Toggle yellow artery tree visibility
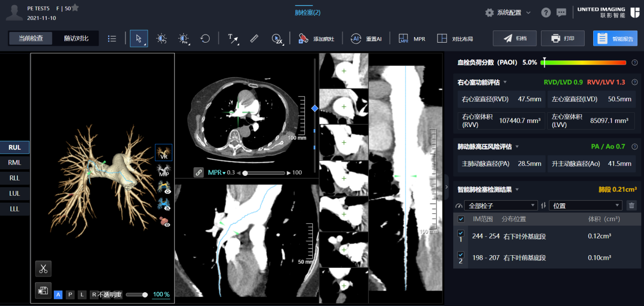 (x=164, y=187)
